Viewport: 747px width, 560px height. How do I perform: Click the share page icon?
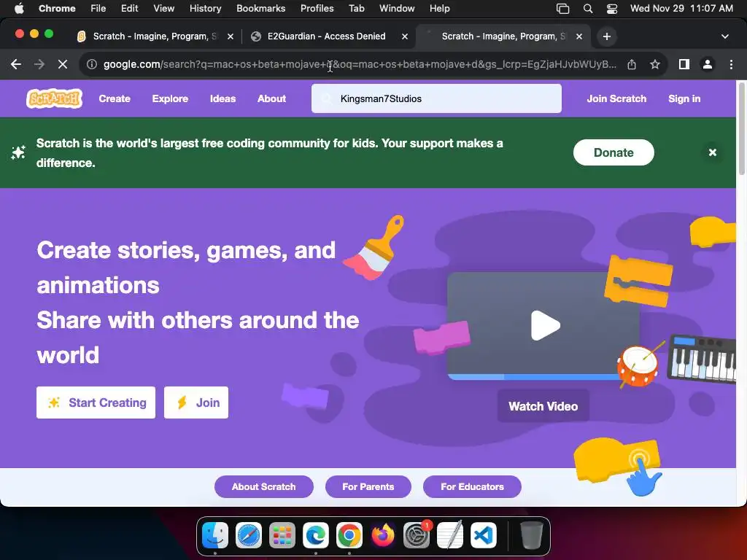(x=632, y=64)
